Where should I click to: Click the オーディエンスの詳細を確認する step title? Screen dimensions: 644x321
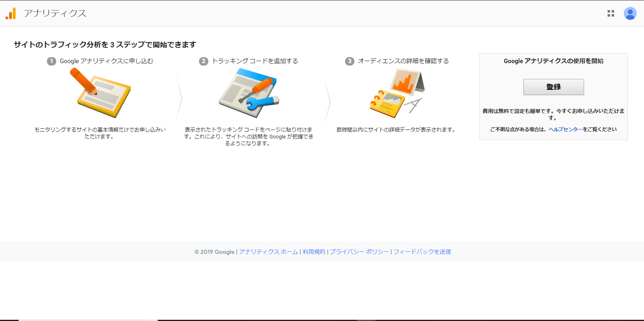pos(403,61)
